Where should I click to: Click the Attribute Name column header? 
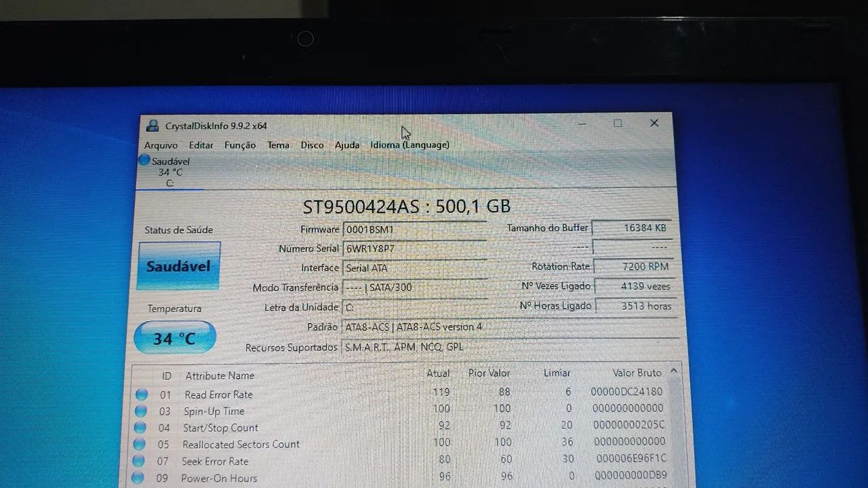(220, 375)
